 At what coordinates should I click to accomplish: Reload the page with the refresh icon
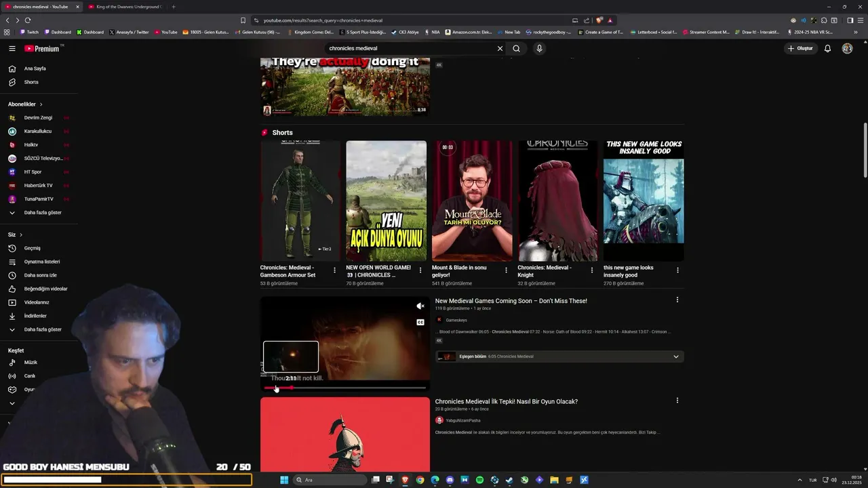(x=28, y=20)
